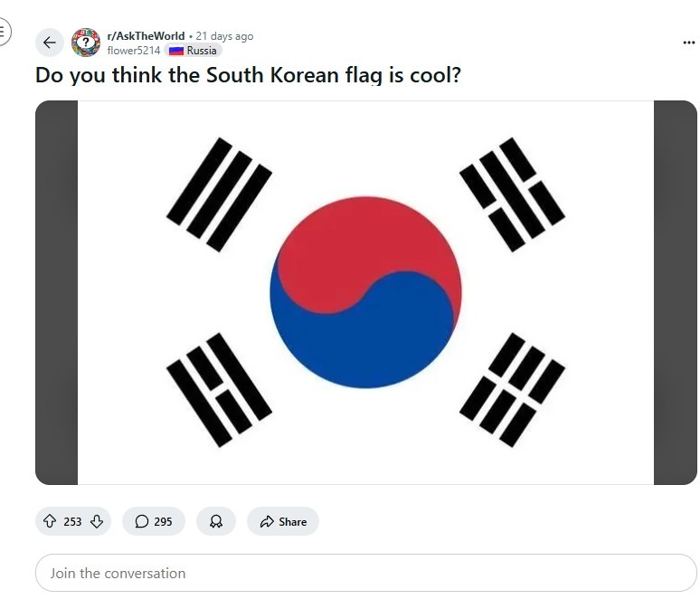Open the three-dot post options menu
This screenshot has width=700, height=599.
tap(689, 43)
